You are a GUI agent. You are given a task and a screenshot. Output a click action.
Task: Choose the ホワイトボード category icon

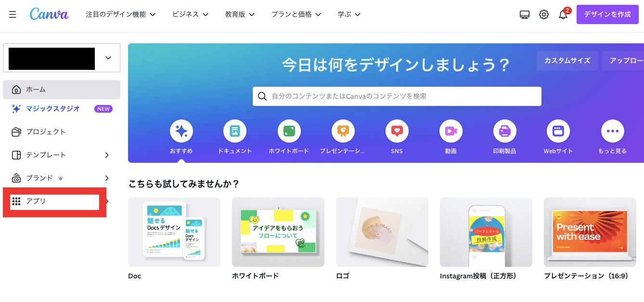click(289, 131)
